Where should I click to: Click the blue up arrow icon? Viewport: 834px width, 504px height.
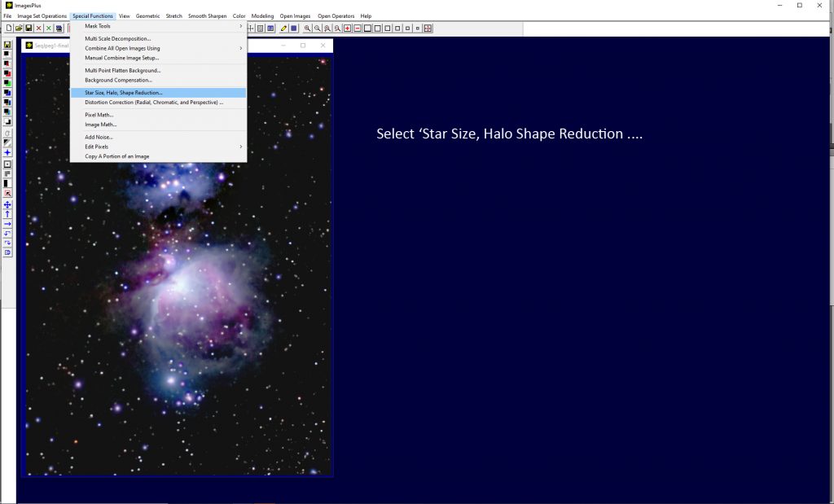[7, 214]
